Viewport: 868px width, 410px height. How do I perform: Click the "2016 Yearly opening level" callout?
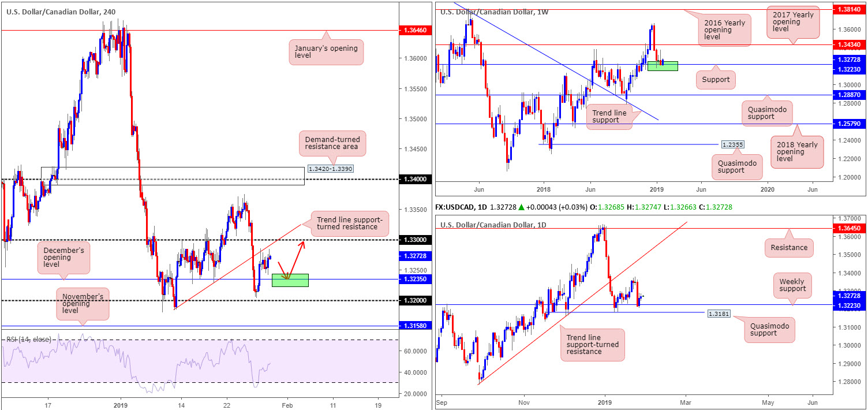tap(725, 29)
